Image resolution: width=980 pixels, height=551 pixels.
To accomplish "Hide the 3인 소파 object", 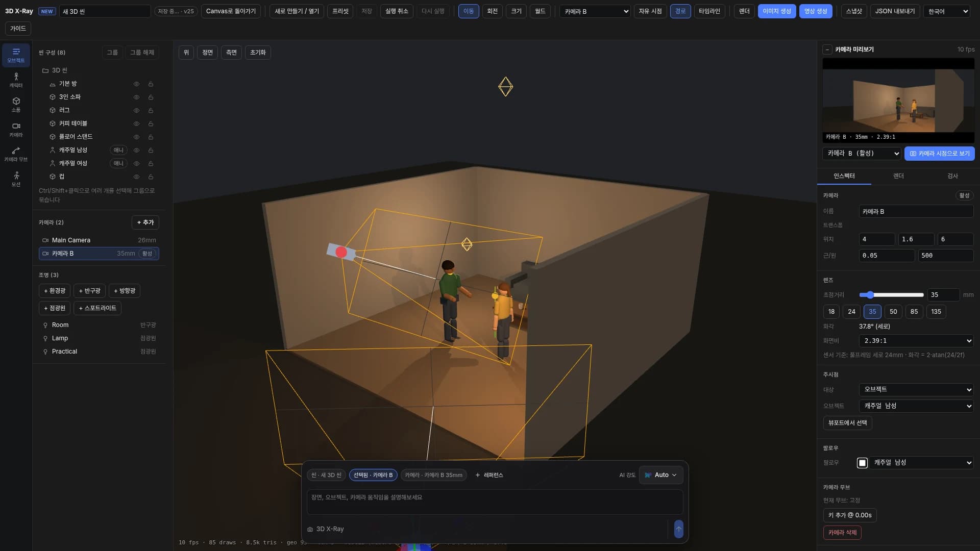I will click(136, 97).
